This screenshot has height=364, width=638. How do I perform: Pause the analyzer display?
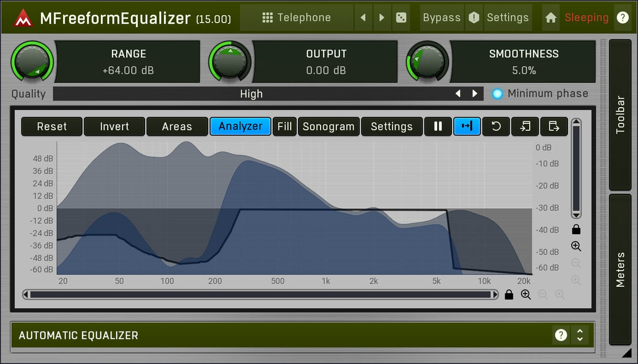click(x=438, y=127)
